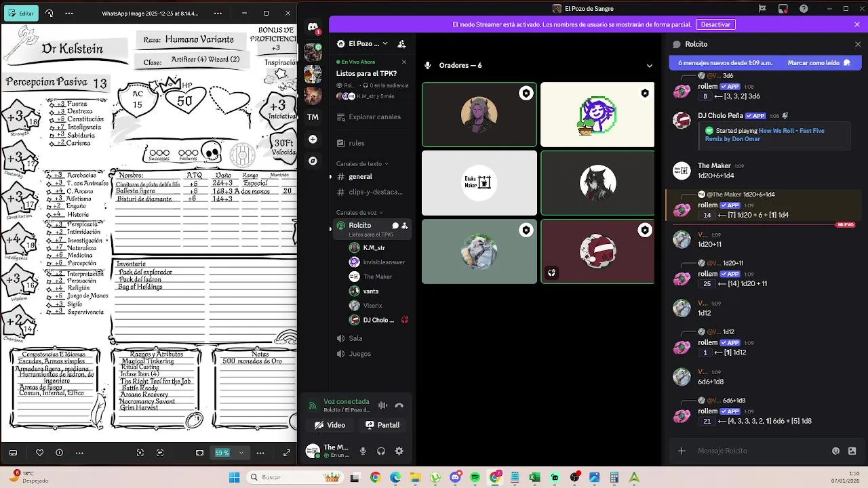The image size is (868, 488).
Task: Open Calculator from the taskbar
Action: pyautogui.click(x=614, y=477)
